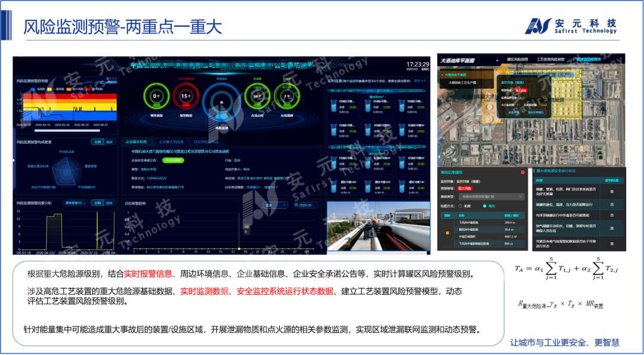
Task: Open the 温度 dropdown above the trend chart
Action: click(275, 205)
